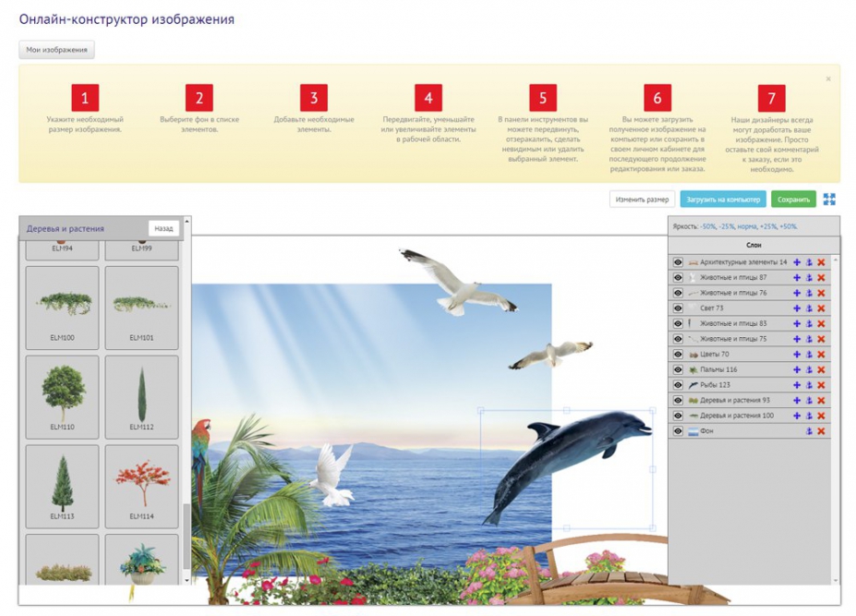This screenshot has height=616, width=856.
Task: Delete the Пальмы 116 layer
Action: tap(821, 369)
